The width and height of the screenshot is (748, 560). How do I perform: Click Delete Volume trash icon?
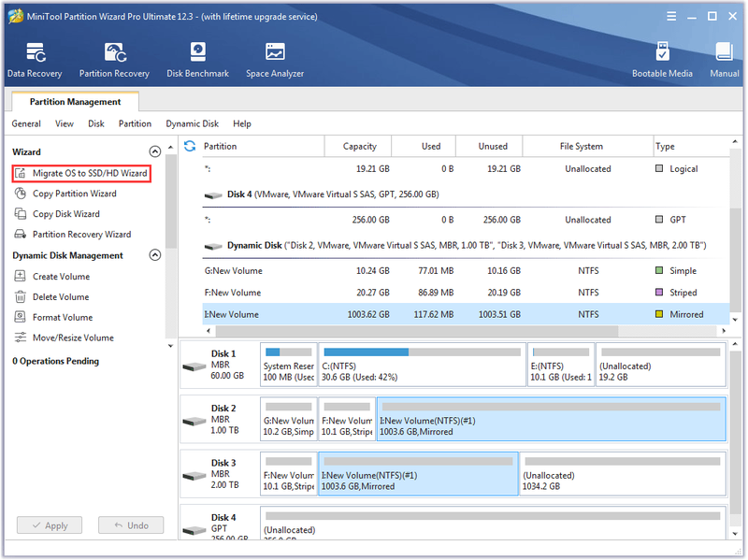tap(20, 296)
